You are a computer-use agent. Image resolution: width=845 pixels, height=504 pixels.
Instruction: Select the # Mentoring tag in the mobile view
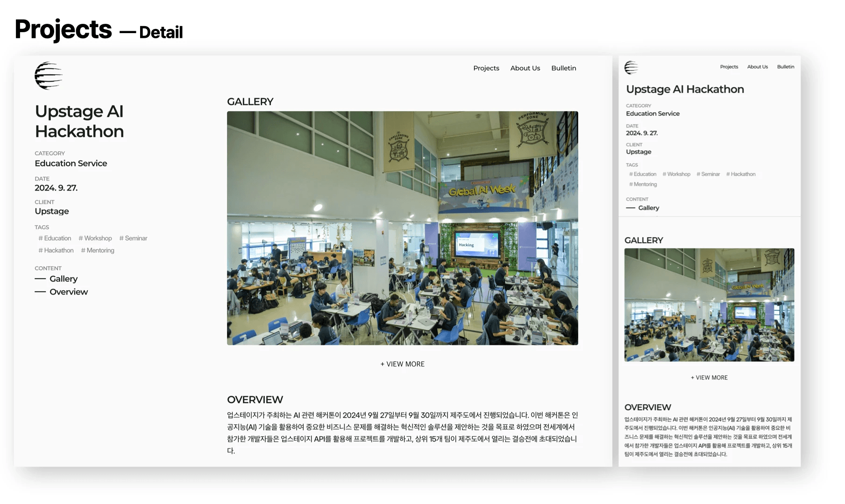pyautogui.click(x=643, y=184)
